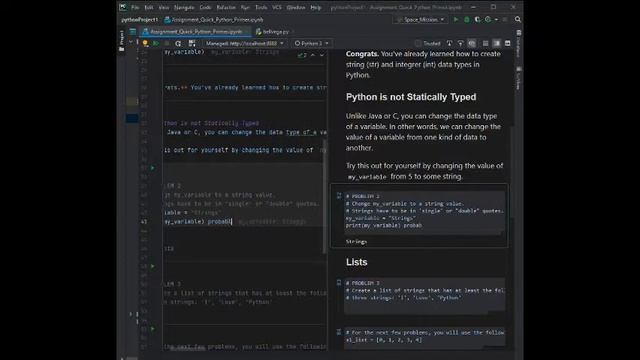
Task: Click the fold marker near the bottom gutter
Action: click(131, 314)
